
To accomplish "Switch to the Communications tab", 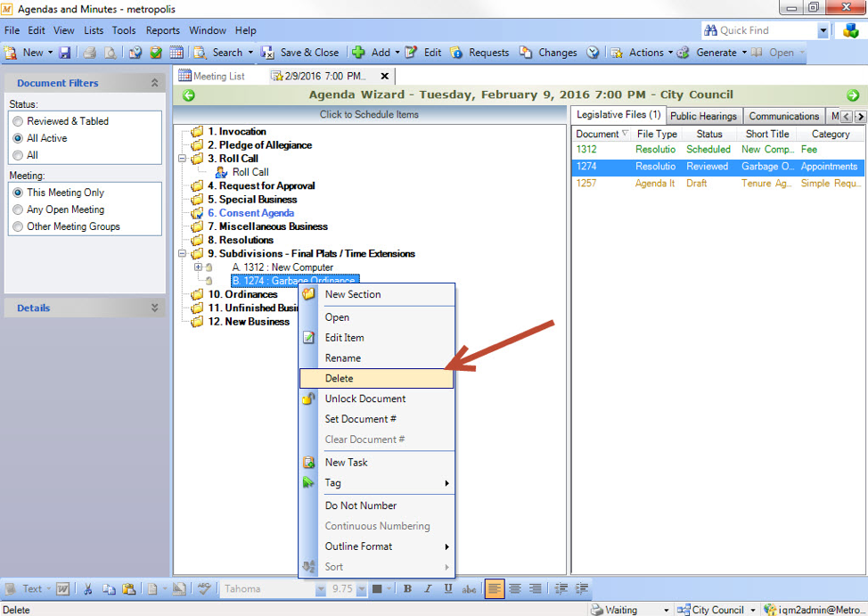I will point(783,116).
